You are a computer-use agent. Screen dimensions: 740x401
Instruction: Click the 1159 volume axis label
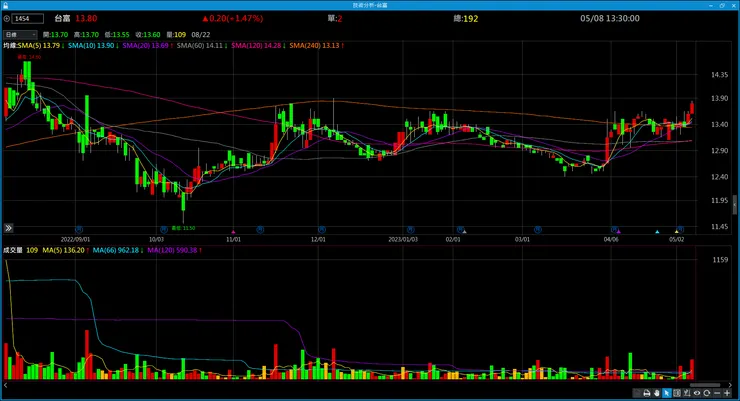point(720,259)
